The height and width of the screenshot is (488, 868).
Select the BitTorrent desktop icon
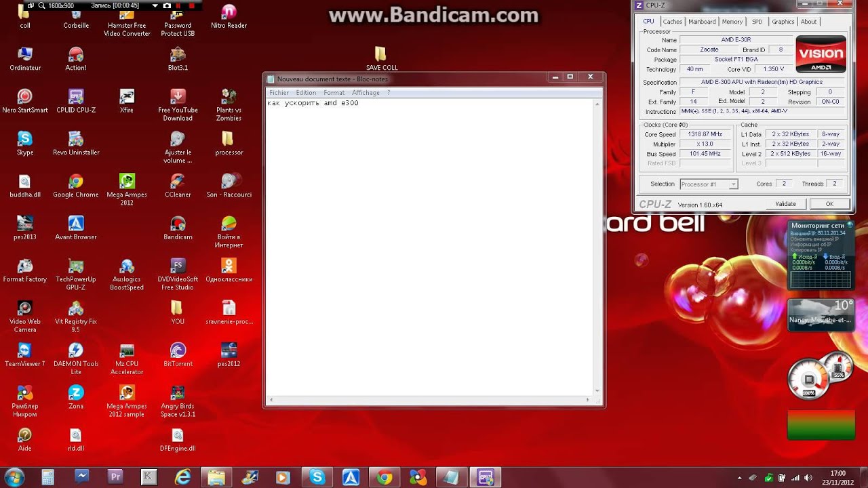pyautogui.click(x=178, y=354)
